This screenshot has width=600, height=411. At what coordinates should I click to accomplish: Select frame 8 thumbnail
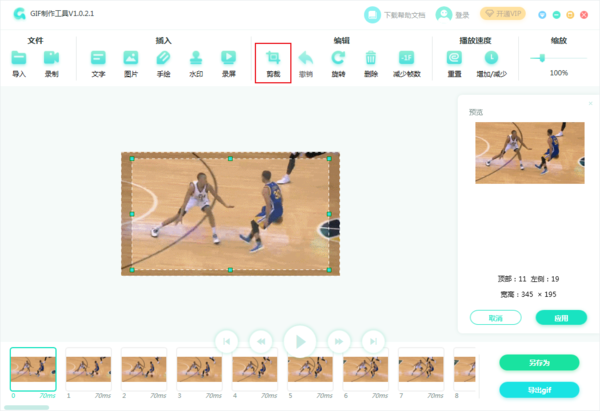coord(465,369)
